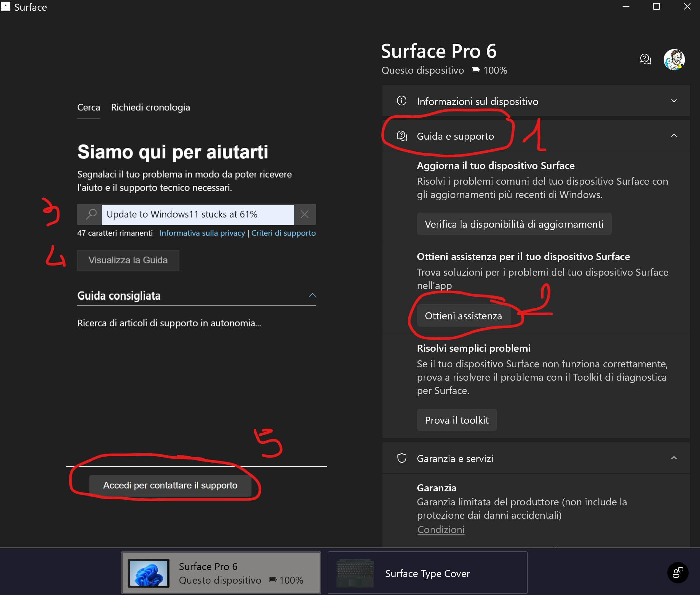Collapse the Guida consigliata section
700x595 pixels.
312,295
